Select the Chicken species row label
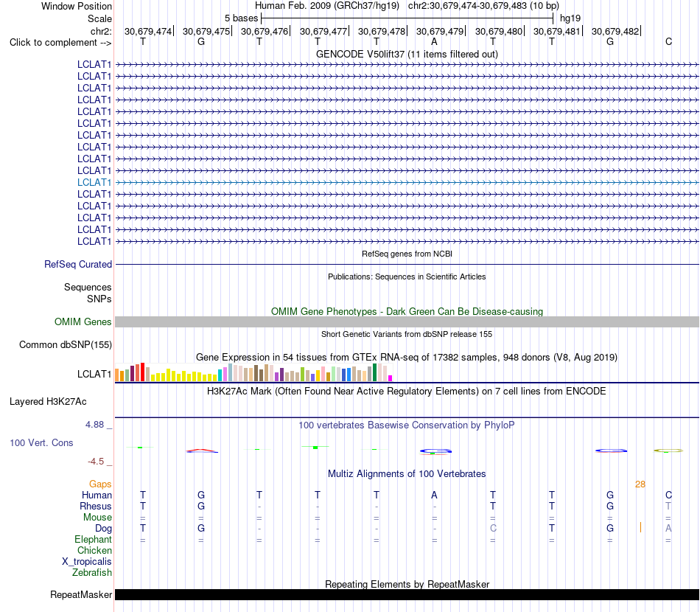 94,550
